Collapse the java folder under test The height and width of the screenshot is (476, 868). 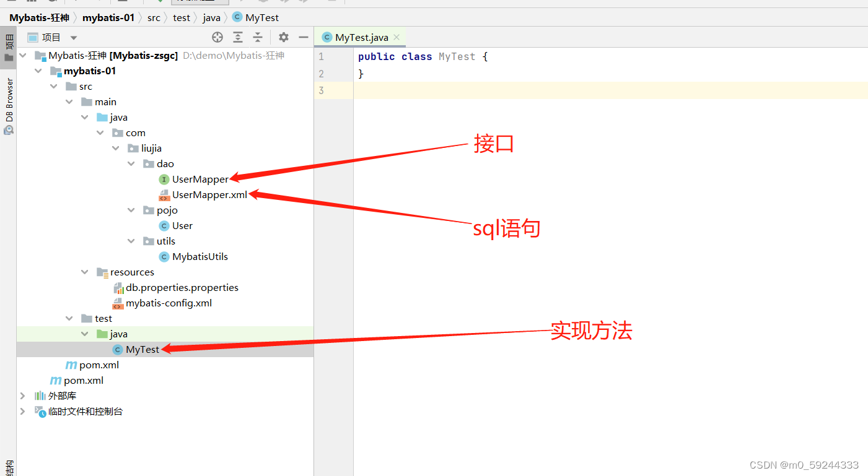[85, 334]
